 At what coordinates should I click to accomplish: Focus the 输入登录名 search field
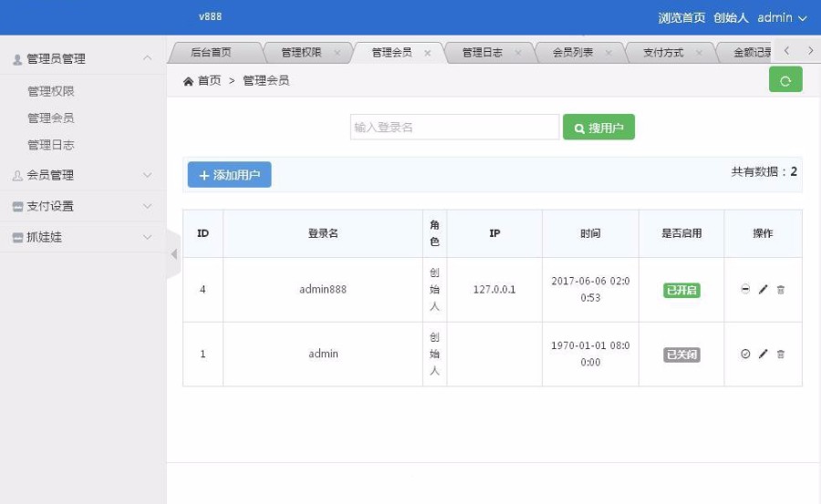tap(454, 128)
